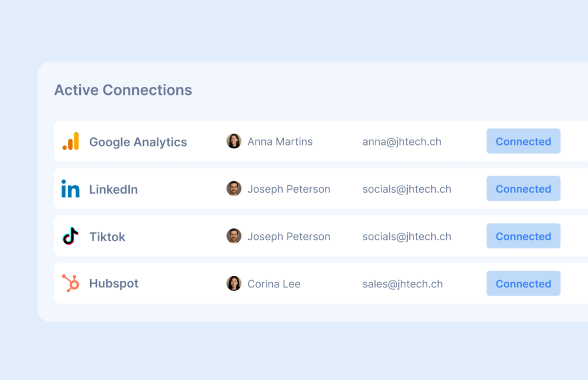Click the LinkedIn logo icon
Viewport: 588px width, 380px height.
pos(71,189)
